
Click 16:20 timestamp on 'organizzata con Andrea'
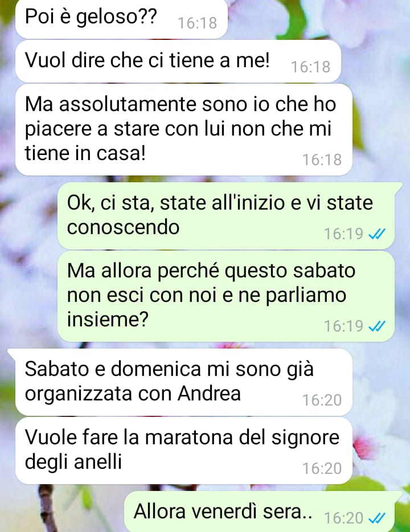(322, 400)
